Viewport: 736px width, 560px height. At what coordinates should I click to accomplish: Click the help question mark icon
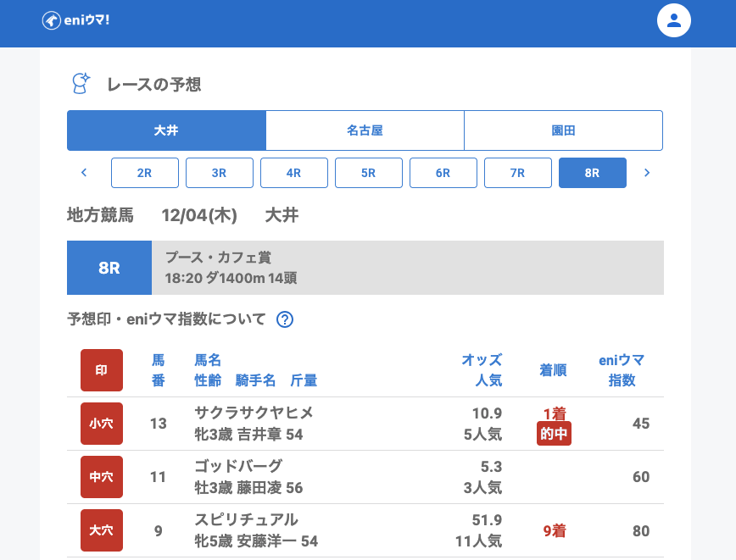[285, 319]
